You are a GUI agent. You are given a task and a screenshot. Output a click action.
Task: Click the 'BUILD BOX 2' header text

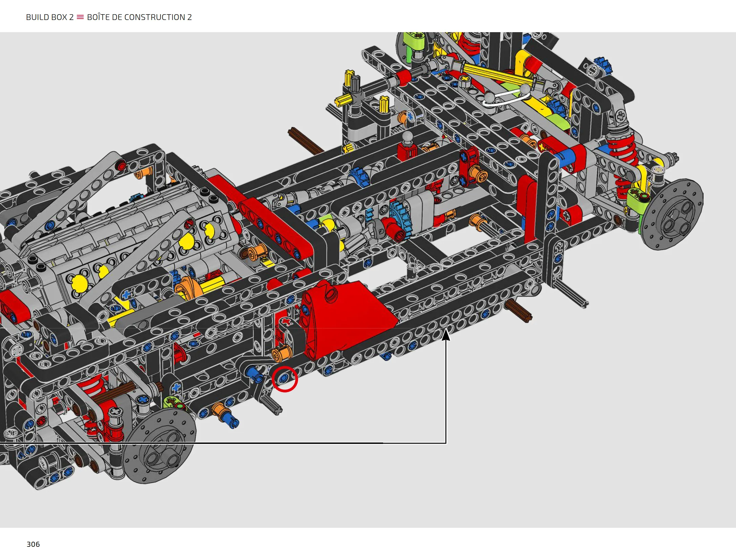(50, 17)
